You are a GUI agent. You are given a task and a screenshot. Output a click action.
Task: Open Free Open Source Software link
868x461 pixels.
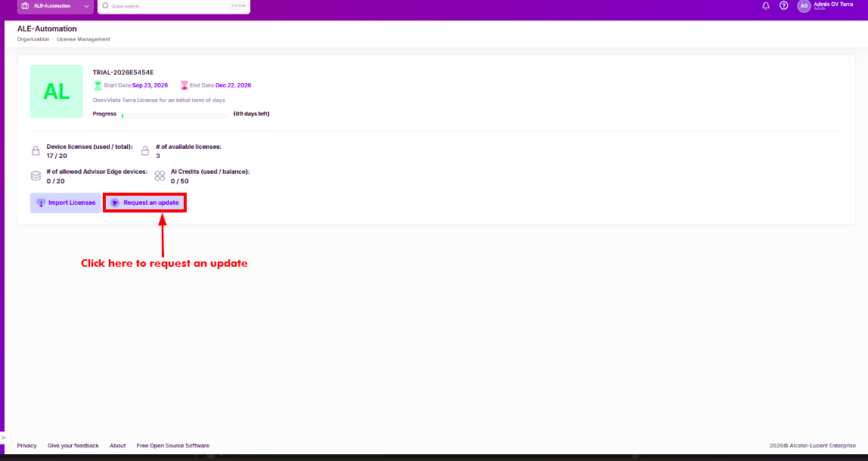(x=172, y=445)
